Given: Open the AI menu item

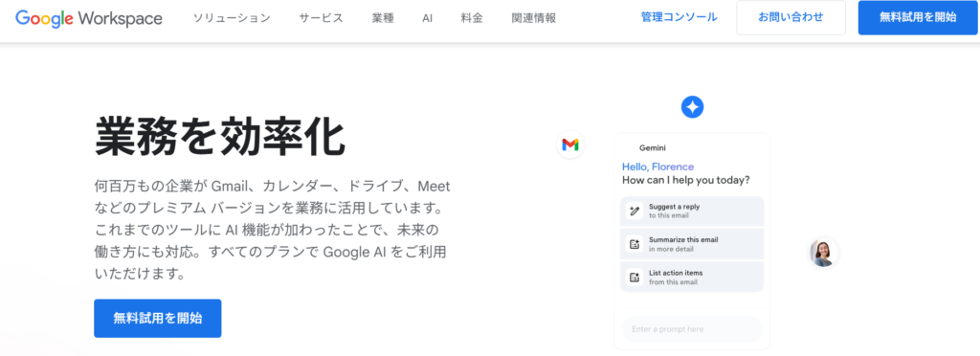Looking at the screenshot, I should point(427,18).
